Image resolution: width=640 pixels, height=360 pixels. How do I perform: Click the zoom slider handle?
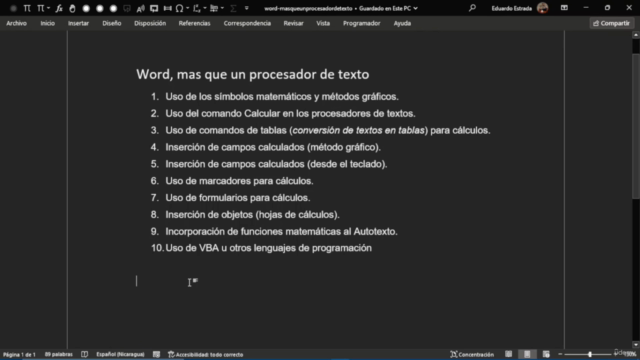click(590, 354)
